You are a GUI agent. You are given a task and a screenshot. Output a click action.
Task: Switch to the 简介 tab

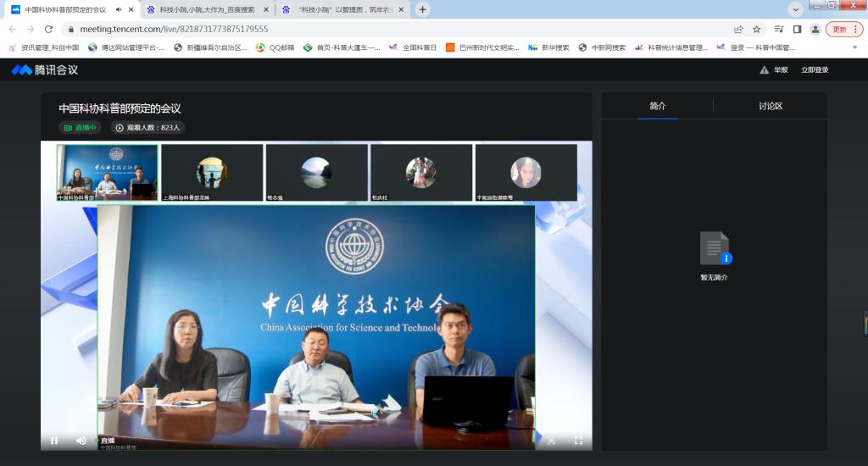click(x=658, y=106)
